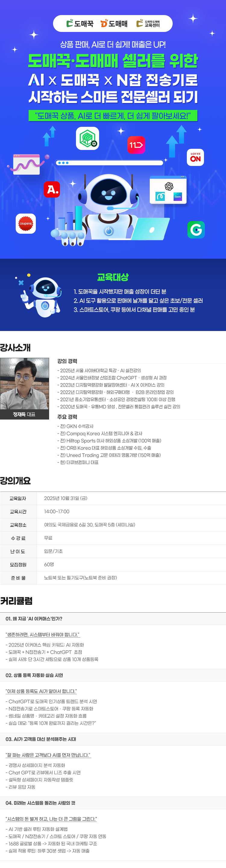Select curriculum heading '02. 상품 등록 자동화 실습 시연'
The height and width of the screenshot is (868, 226).
34,675
